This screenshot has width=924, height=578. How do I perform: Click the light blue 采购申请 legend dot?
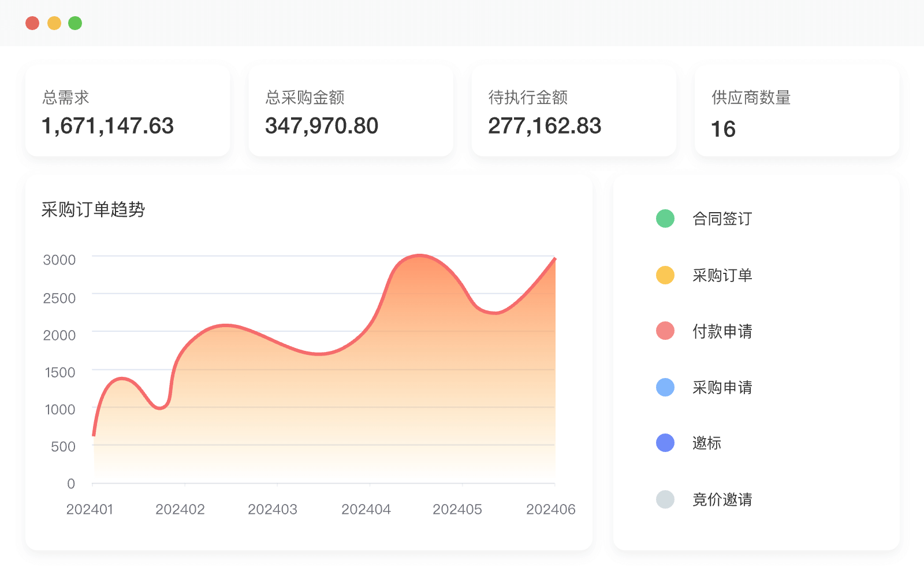pos(665,387)
